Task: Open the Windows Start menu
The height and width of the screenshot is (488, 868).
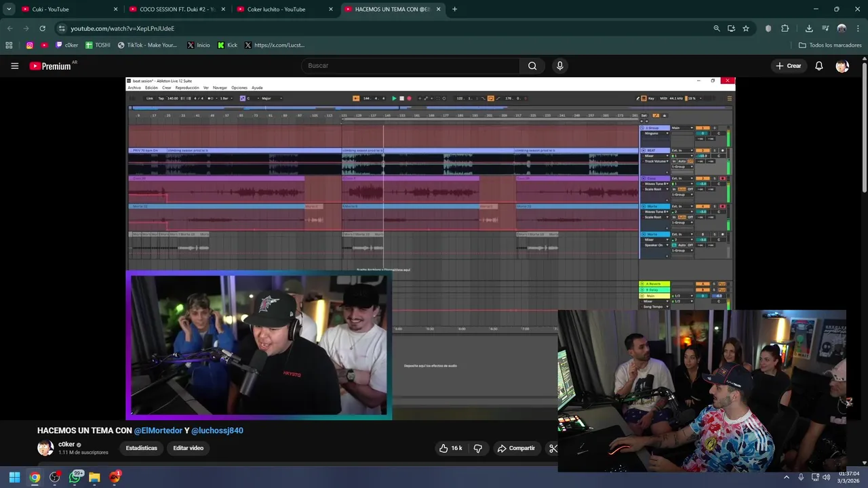Action: [x=14, y=477]
